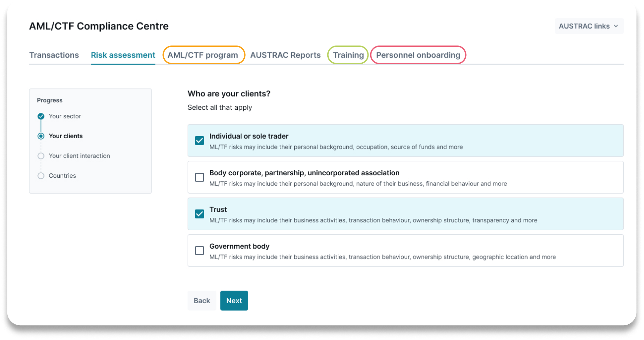Tick the 'Government body' checkbox

199,250
